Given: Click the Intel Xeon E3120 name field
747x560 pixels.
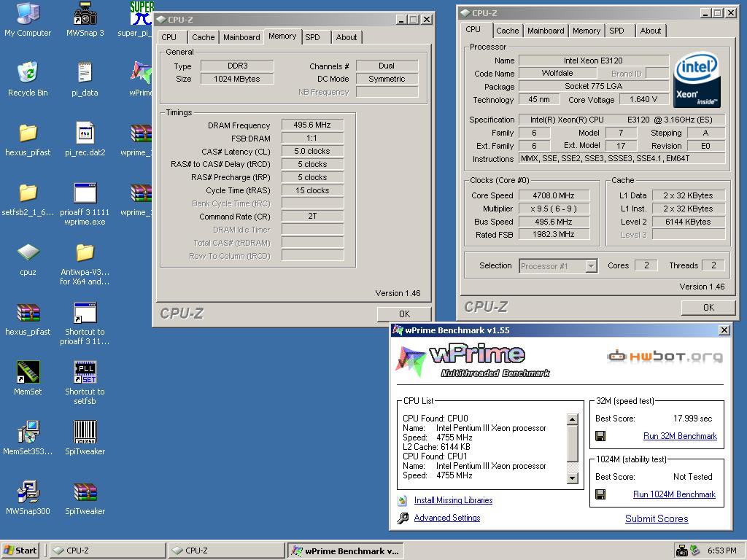Looking at the screenshot, I should (x=593, y=61).
